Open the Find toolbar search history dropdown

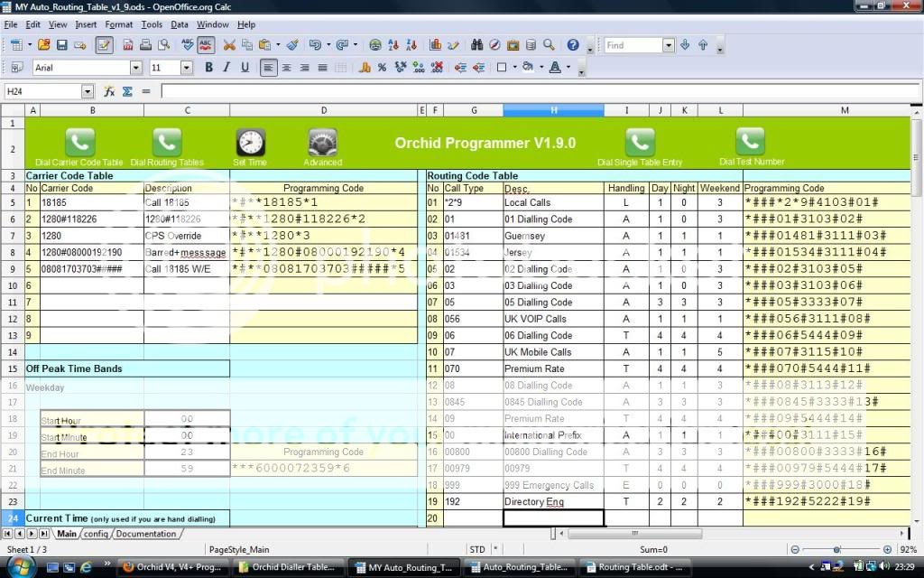click(669, 45)
